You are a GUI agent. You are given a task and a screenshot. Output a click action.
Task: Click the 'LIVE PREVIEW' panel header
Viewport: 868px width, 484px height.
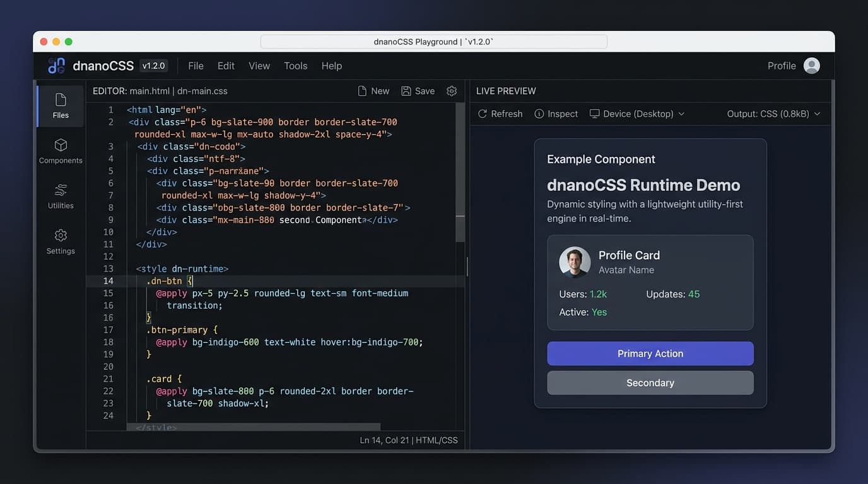tap(506, 91)
